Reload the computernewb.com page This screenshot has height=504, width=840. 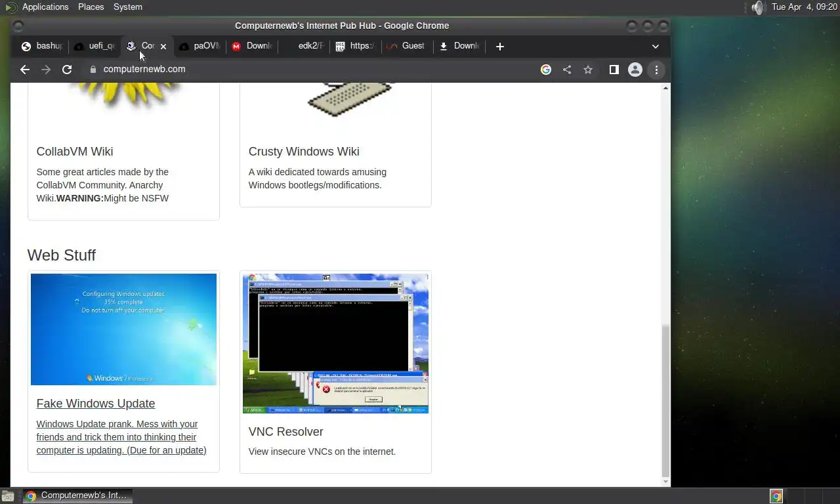[67, 70]
